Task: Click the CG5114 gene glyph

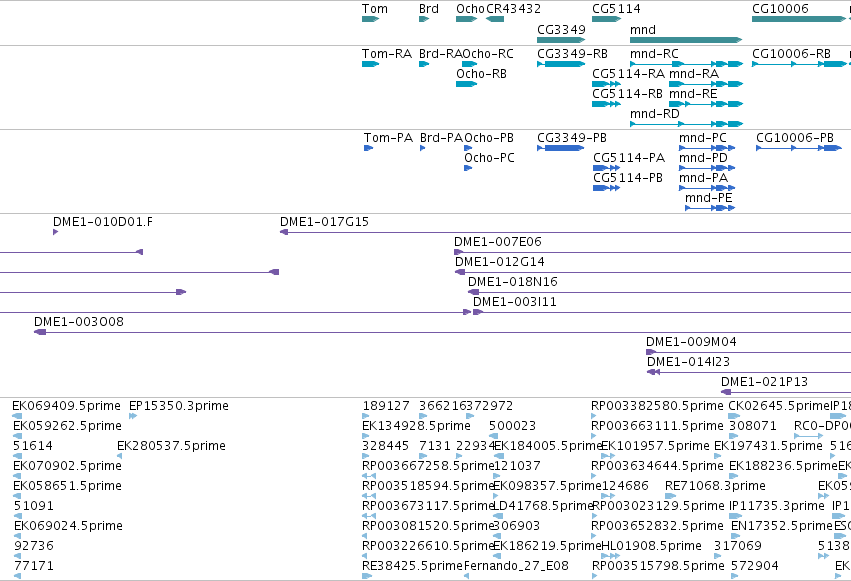Action: coord(607,20)
